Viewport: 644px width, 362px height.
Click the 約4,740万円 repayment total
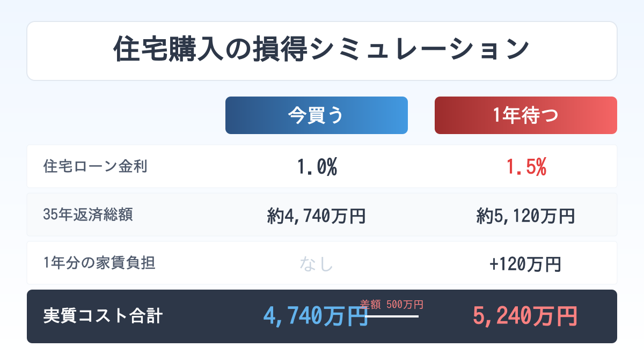click(x=316, y=216)
